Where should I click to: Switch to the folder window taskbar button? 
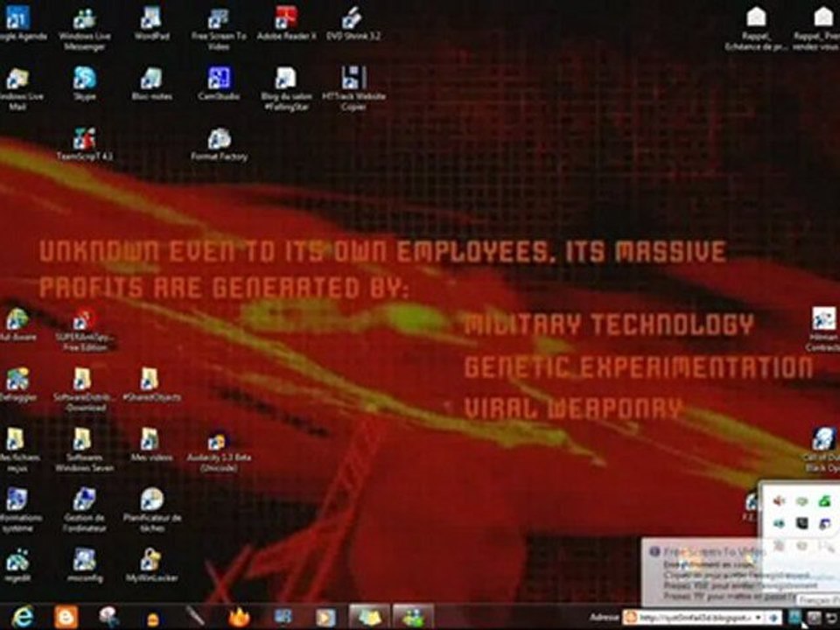369,617
